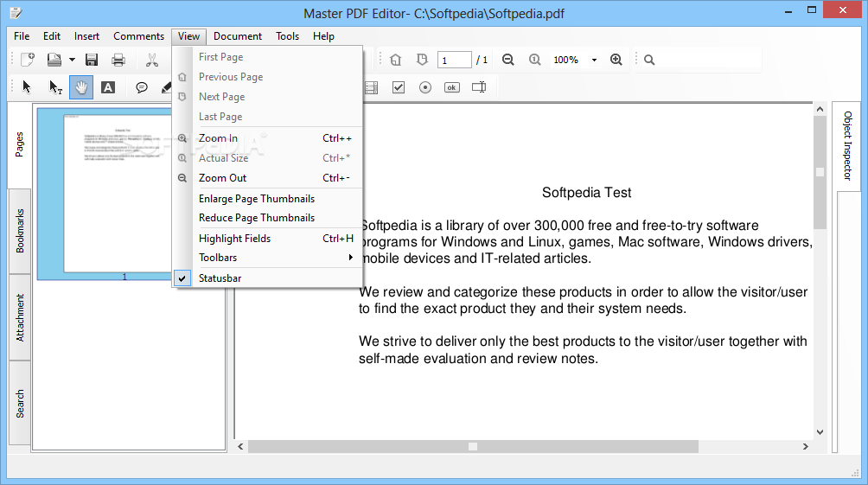Click the Softpedia Test document heading
This screenshot has width=868, height=485.
[x=586, y=193]
